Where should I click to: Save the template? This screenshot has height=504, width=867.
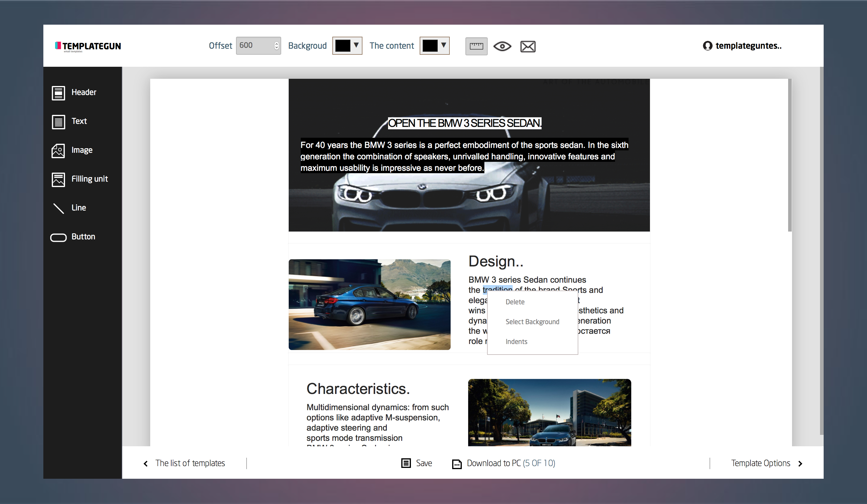(417, 463)
